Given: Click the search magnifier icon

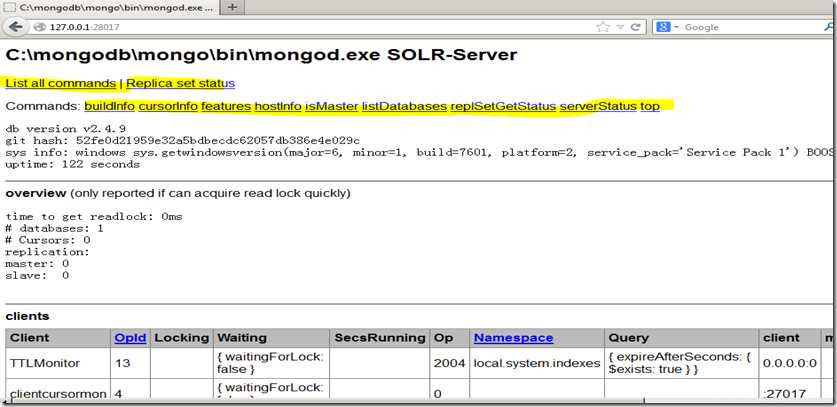Looking at the screenshot, I should tap(829, 27).
